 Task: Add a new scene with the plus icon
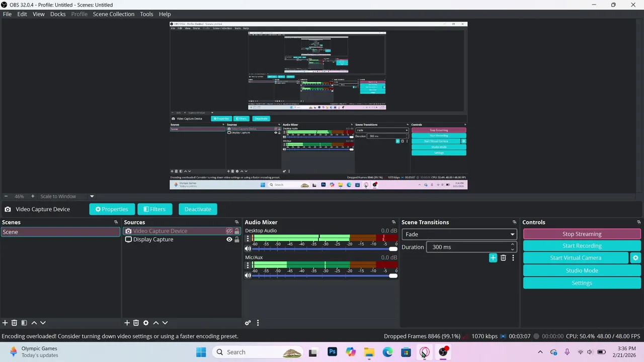[5, 323]
